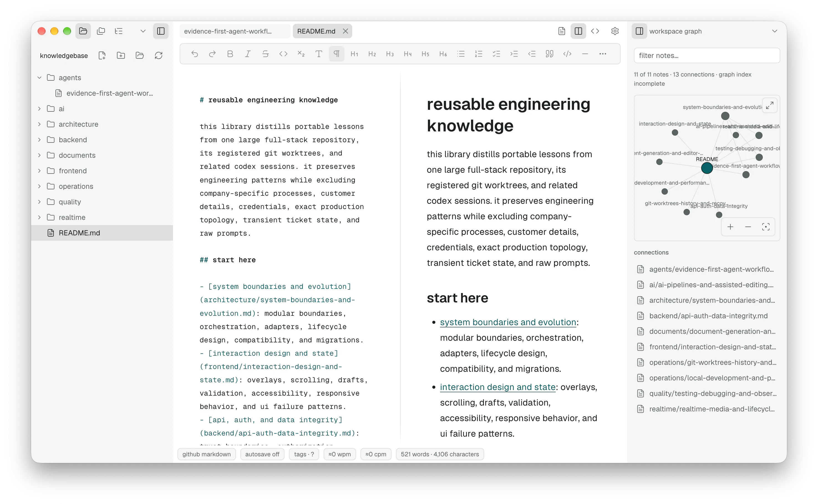This screenshot has height=504, width=818.
Task: Set heading level H3
Action: [390, 54]
